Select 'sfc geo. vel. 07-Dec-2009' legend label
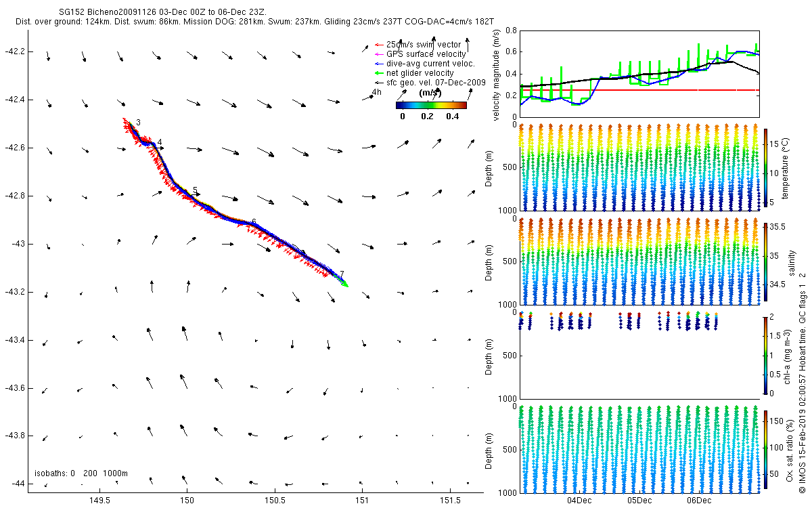Image resolution: width=812 pixels, height=508 pixels. [436, 82]
